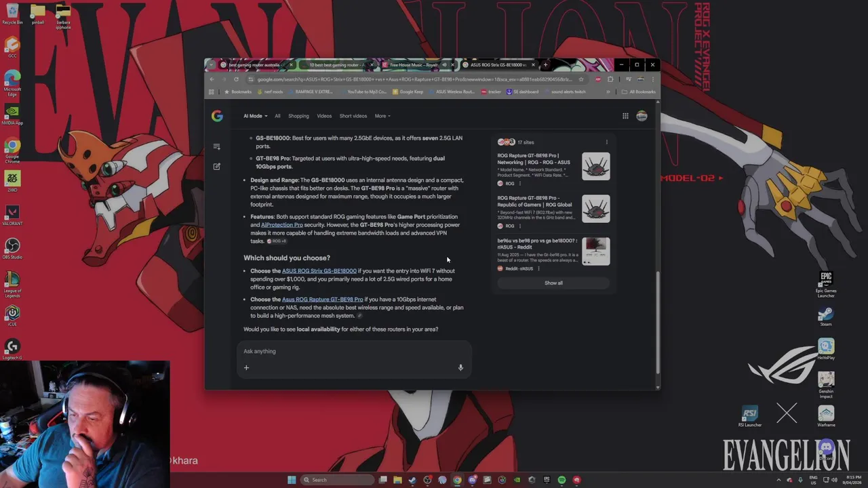Screen dimensions: 868x488
Task: Go back in Chrome browser
Action: tap(212, 79)
